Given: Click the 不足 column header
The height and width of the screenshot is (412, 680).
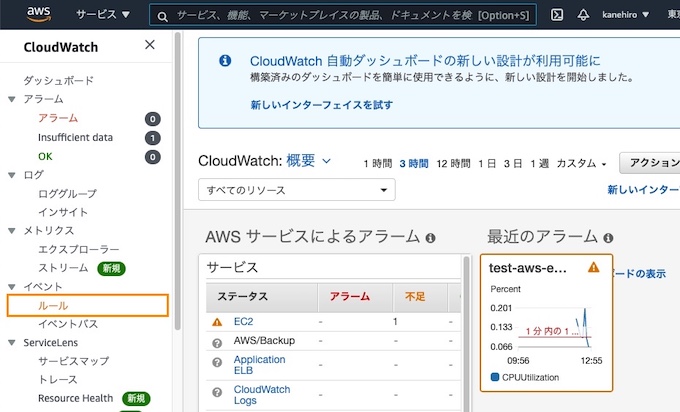Looking at the screenshot, I should (x=419, y=297).
